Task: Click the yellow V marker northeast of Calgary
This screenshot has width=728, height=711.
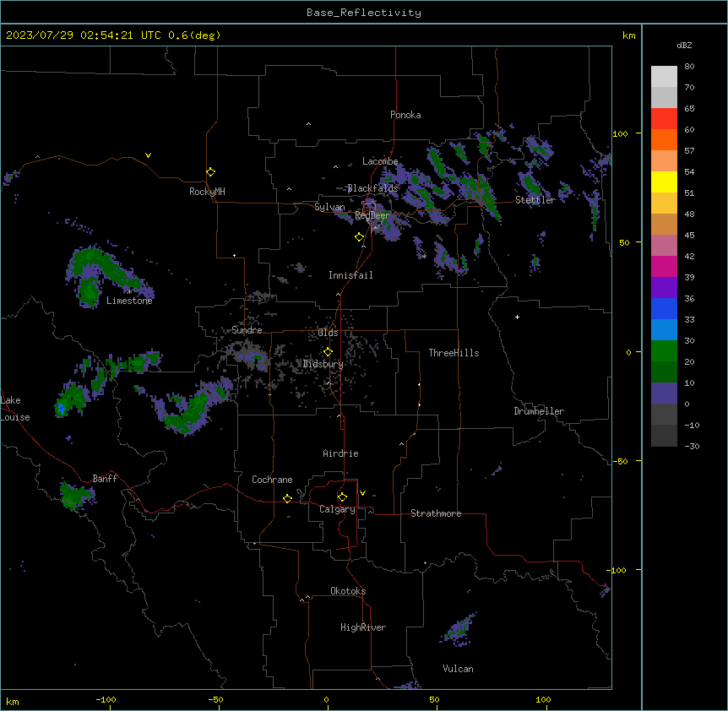Action: (362, 493)
